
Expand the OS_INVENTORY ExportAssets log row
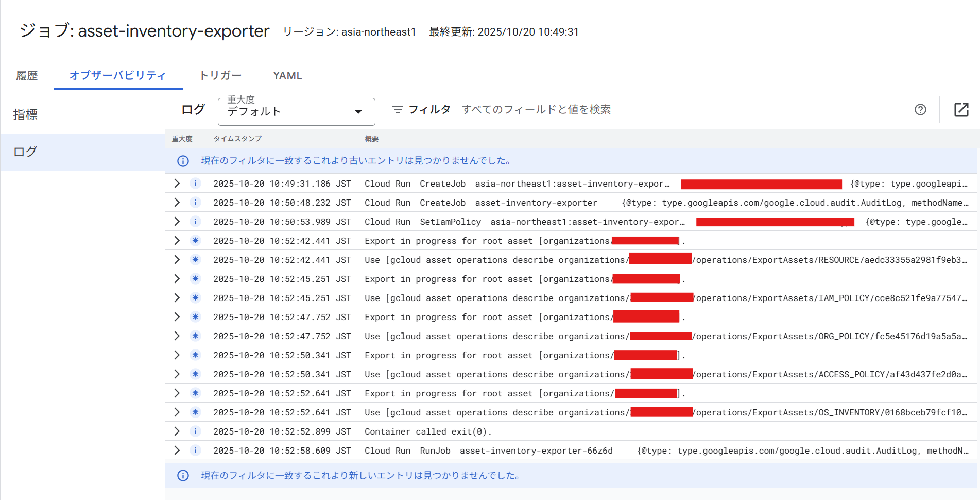(x=177, y=412)
